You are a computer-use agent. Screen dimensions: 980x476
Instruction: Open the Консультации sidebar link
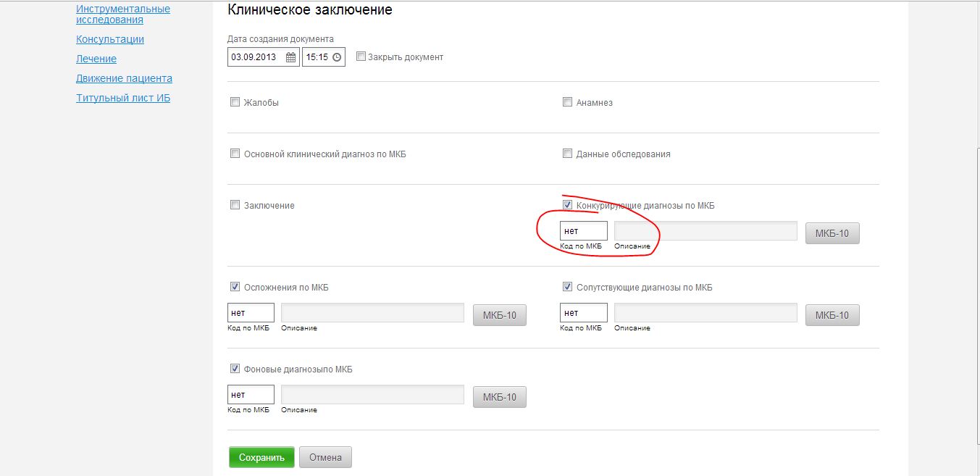(110, 39)
